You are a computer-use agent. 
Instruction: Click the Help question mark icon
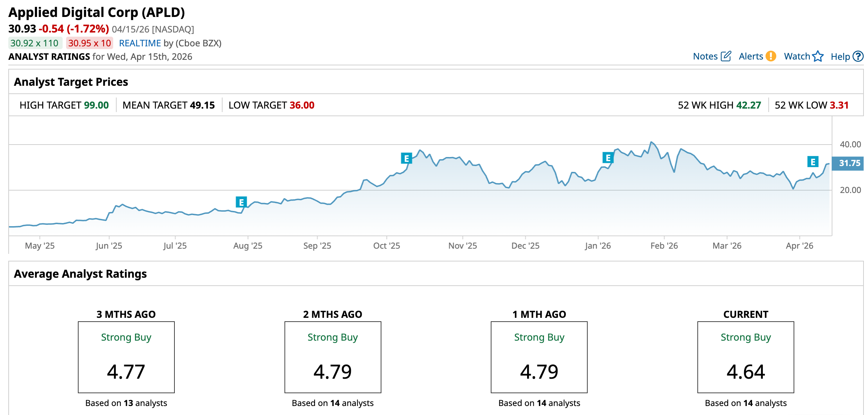tap(858, 56)
